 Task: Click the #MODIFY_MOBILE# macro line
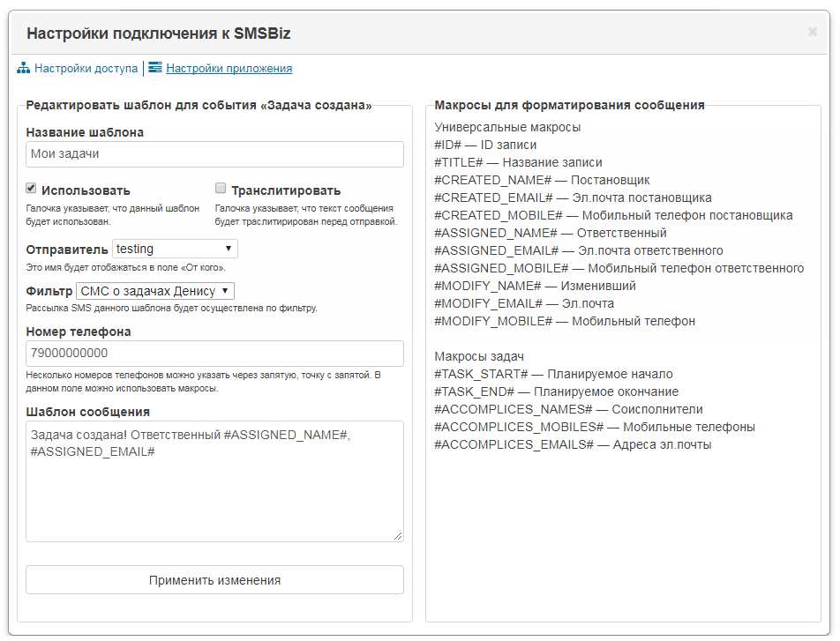(565, 321)
